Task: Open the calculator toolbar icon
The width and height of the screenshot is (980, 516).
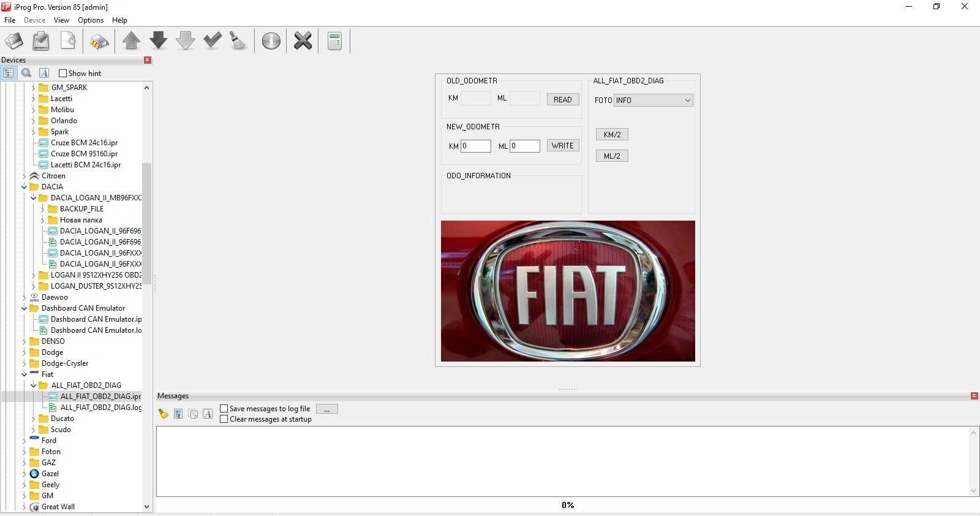Action: [334, 41]
